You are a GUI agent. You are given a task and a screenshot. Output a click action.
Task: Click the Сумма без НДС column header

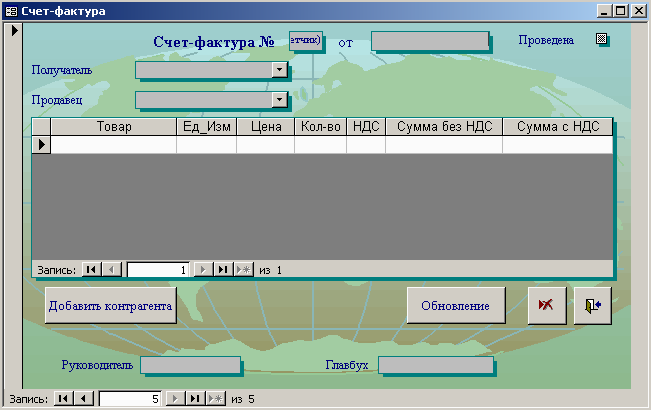pyautogui.click(x=444, y=127)
